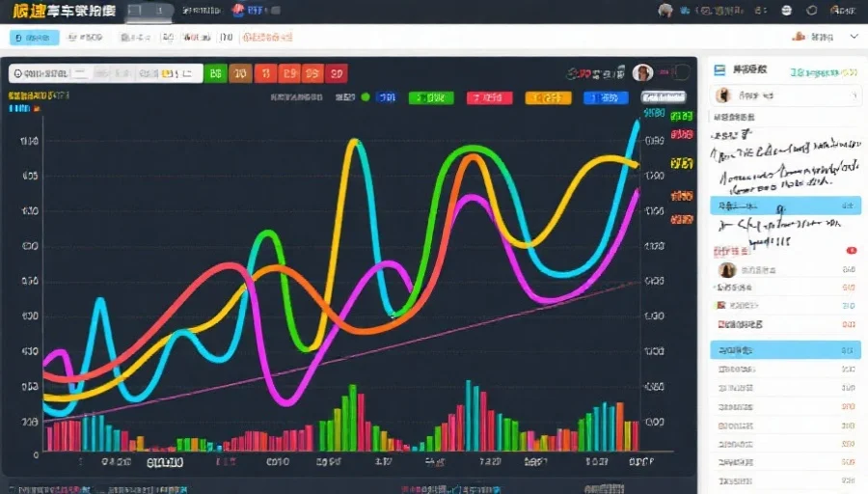The image size is (868, 494).
Task: Click the green square button in chart toolbar
Action: 217,73
